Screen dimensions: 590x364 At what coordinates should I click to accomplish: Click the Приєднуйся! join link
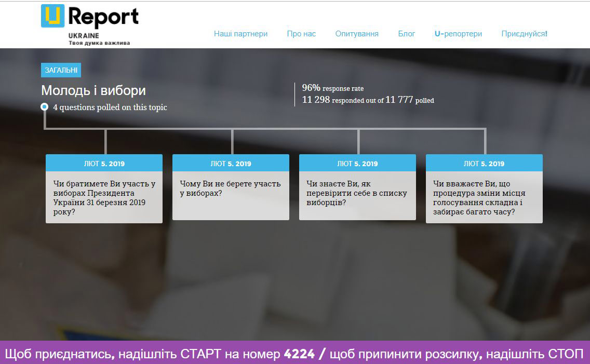[524, 34]
